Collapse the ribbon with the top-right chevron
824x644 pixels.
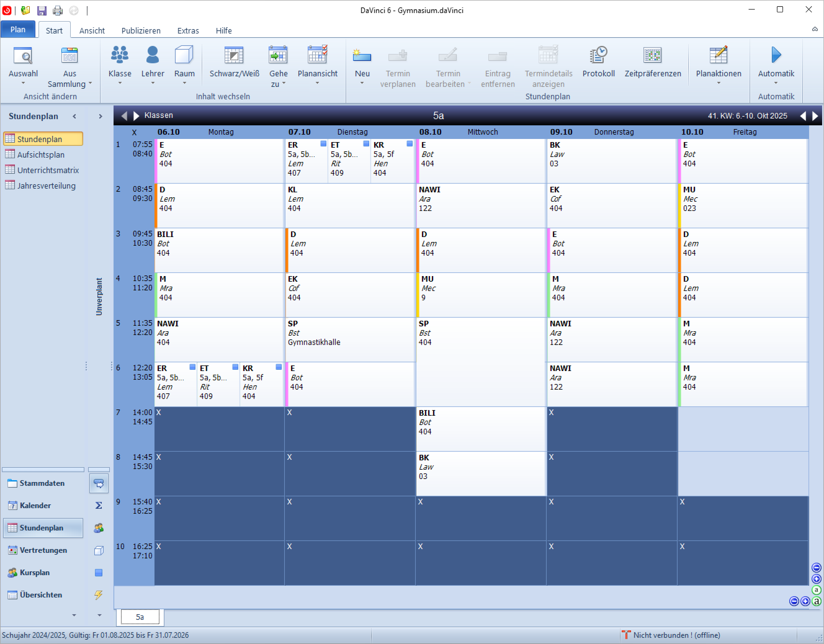[815, 29]
